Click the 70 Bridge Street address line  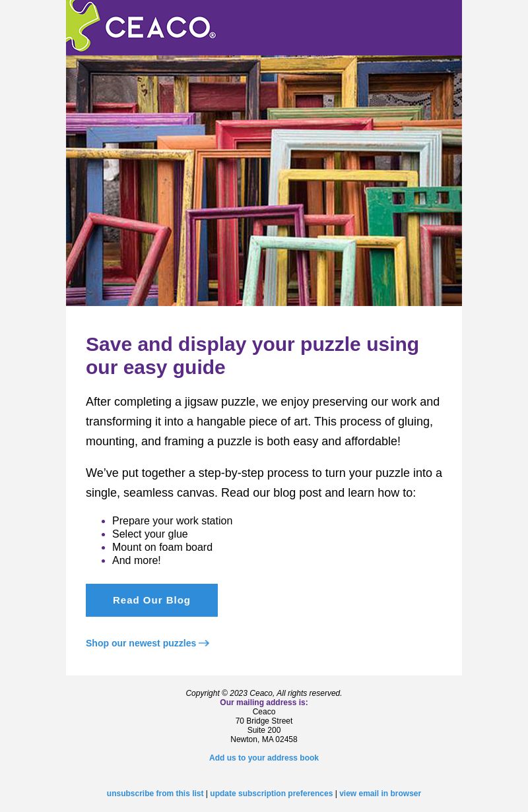264,721
